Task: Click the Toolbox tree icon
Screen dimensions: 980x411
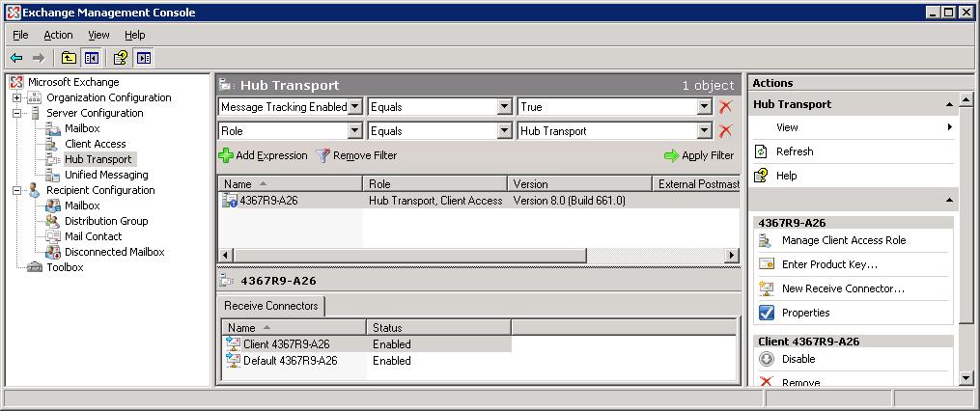Action: point(35,267)
